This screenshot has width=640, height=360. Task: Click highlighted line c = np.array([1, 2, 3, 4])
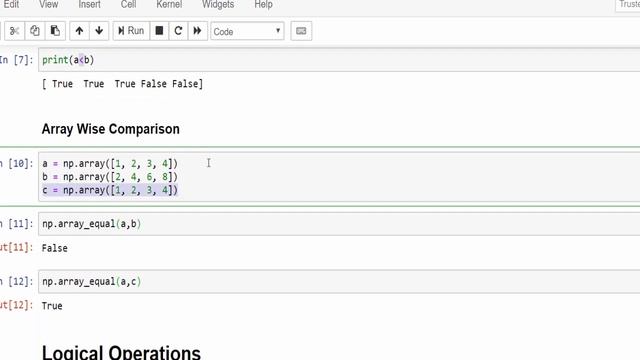110,190
